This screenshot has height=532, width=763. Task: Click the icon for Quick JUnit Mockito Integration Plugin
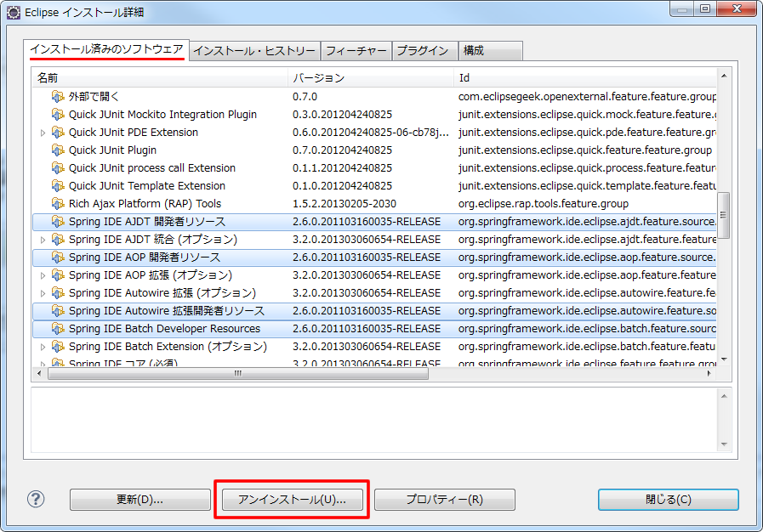(58, 114)
